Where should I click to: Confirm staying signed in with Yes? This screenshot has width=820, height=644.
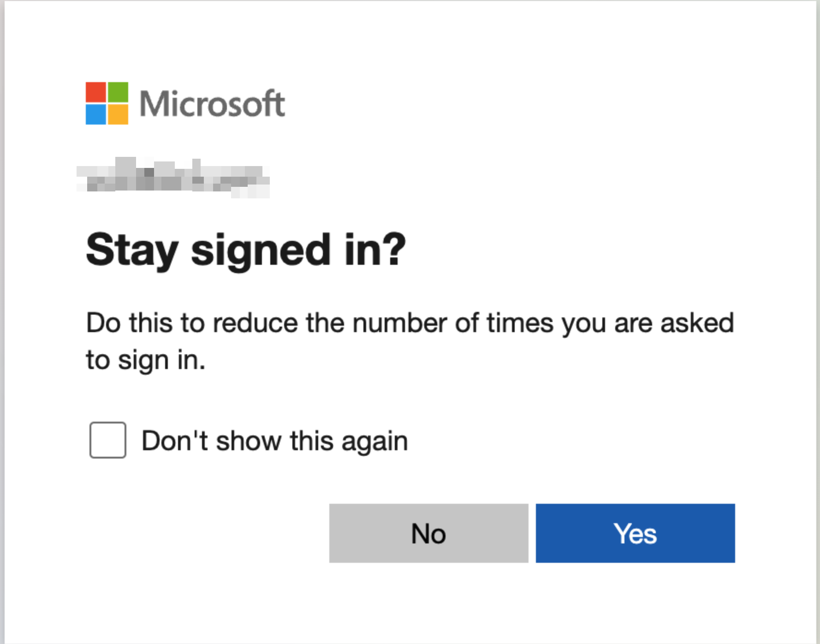(x=635, y=533)
